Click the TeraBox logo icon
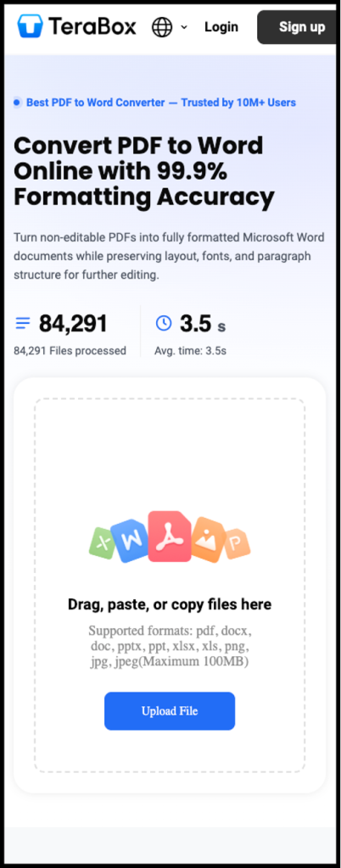The width and height of the screenshot is (341, 868). (30, 26)
